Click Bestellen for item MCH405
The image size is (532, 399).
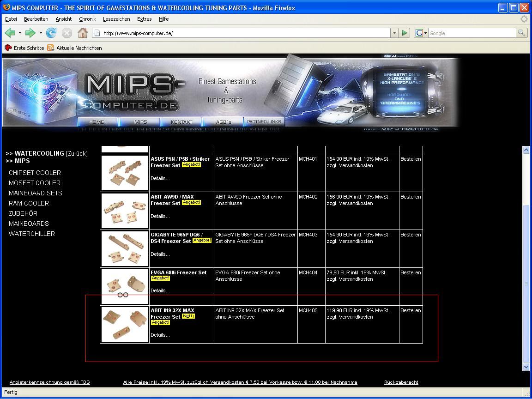click(411, 310)
